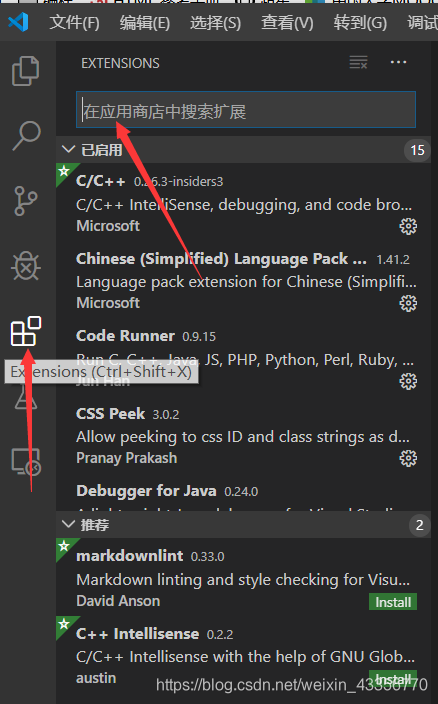Install the markdownlint extension
The height and width of the screenshot is (704, 438).
tap(393, 602)
